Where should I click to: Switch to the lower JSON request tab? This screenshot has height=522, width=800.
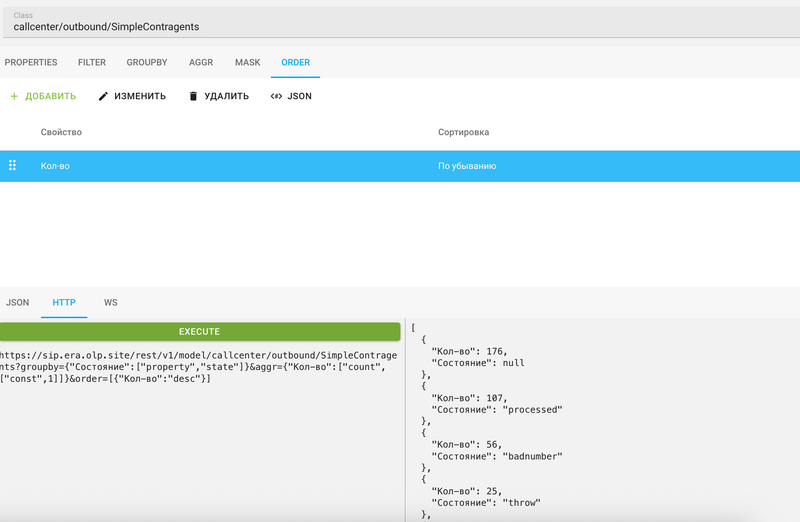(18, 302)
